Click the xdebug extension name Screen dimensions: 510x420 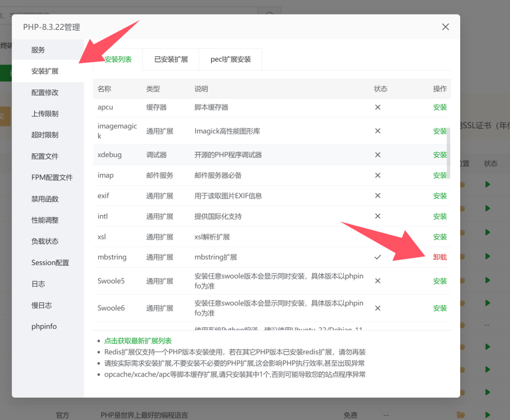point(110,155)
